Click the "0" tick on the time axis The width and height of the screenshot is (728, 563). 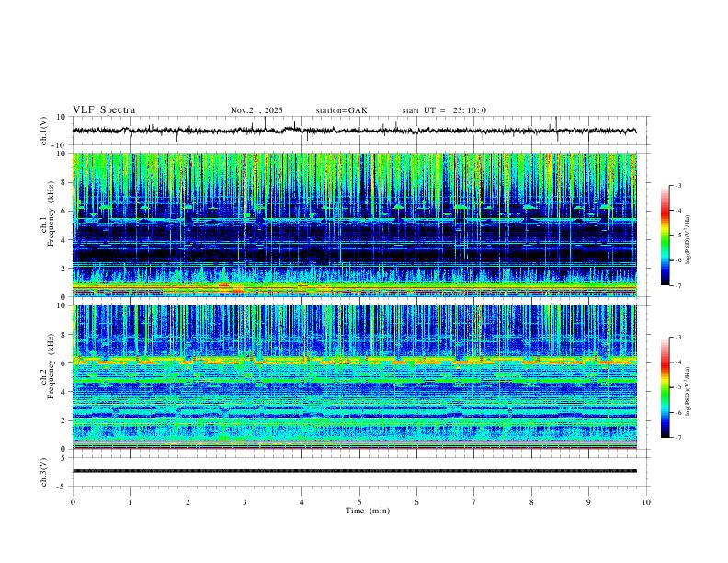pyautogui.click(x=73, y=502)
